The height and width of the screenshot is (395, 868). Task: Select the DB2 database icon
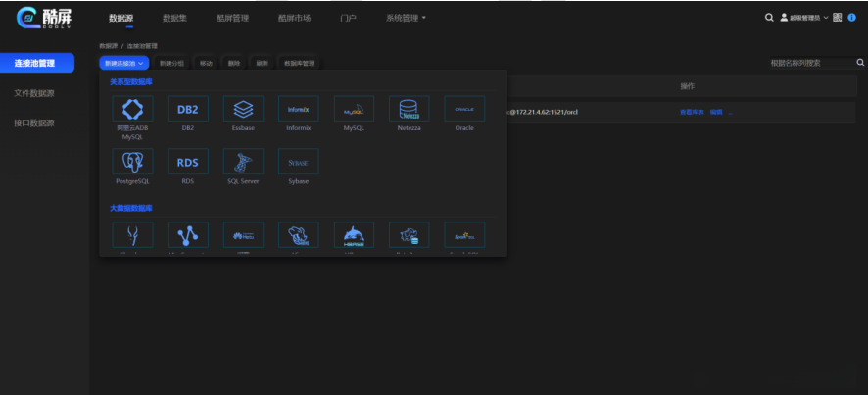pos(188,109)
